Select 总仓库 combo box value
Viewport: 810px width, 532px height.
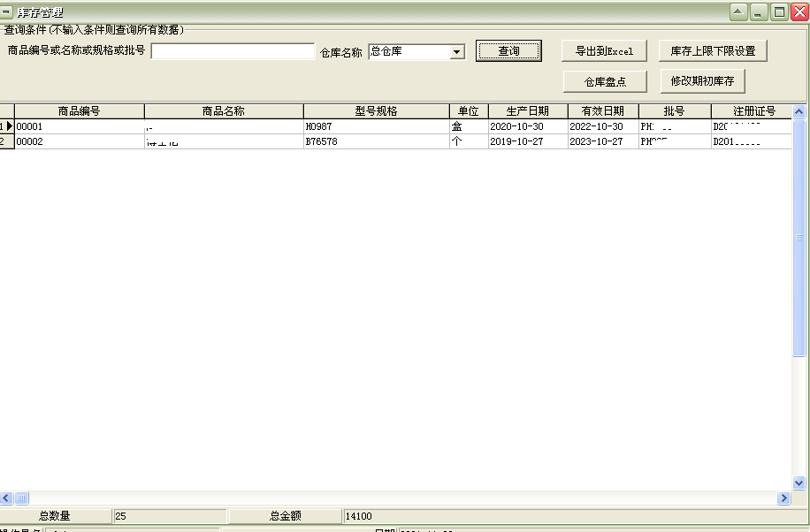point(409,51)
